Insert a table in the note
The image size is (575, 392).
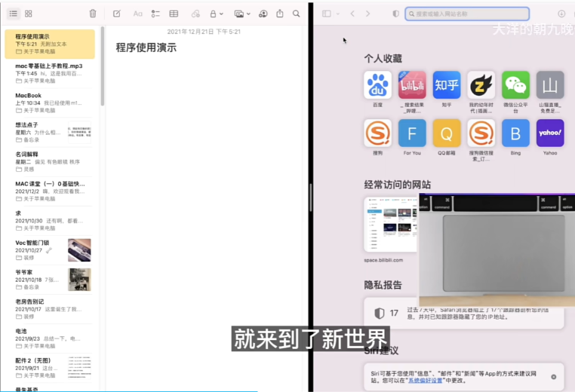[x=174, y=14]
